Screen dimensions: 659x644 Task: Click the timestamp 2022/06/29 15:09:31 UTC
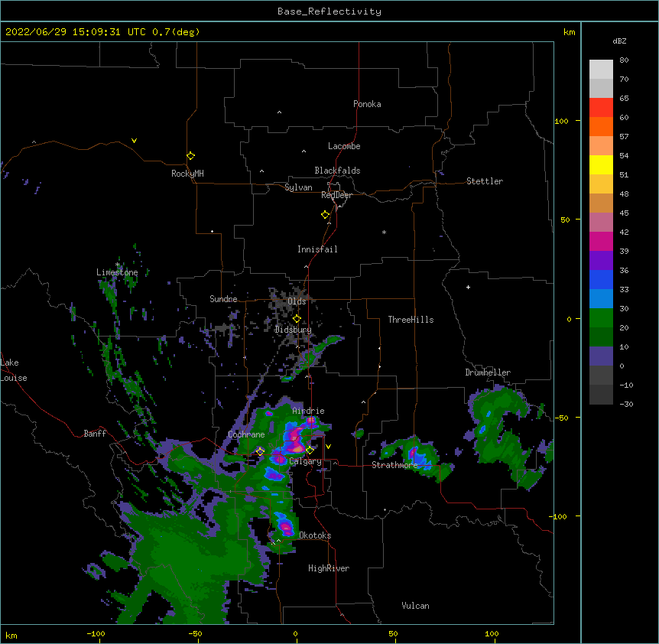(x=76, y=32)
